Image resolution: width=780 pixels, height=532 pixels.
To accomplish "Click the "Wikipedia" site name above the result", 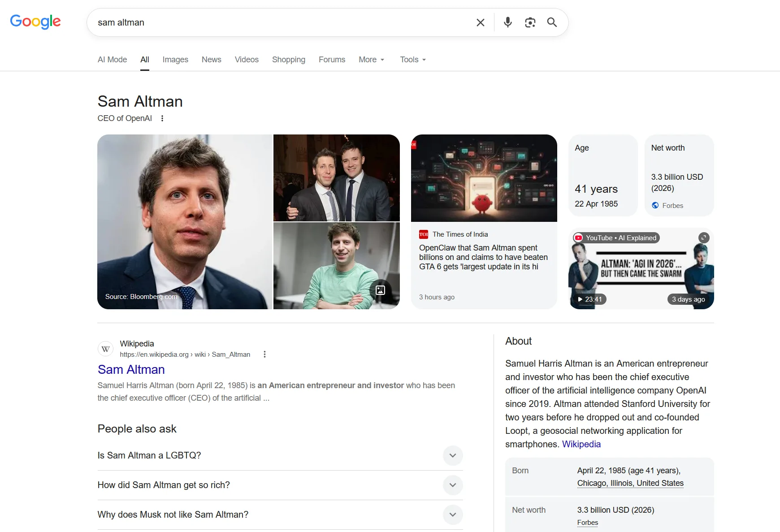I will point(137,344).
